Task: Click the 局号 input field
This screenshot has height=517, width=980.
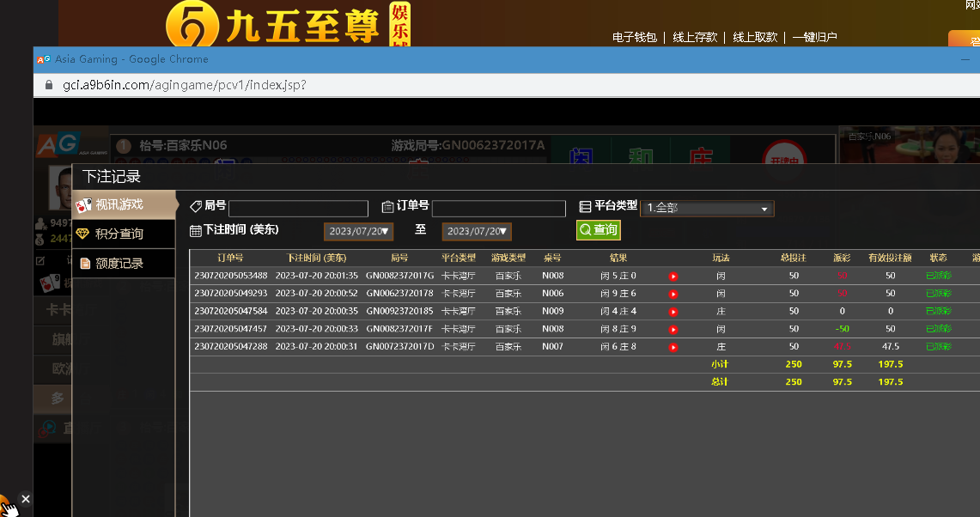Action: click(298, 208)
